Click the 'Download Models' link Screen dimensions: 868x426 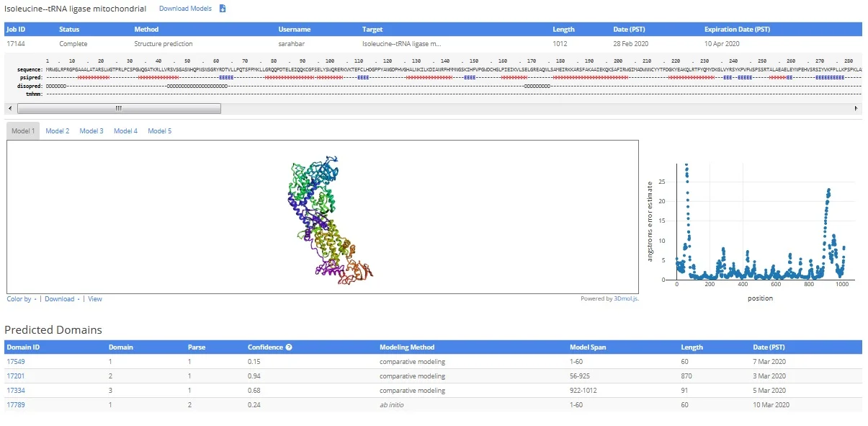coord(186,9)
